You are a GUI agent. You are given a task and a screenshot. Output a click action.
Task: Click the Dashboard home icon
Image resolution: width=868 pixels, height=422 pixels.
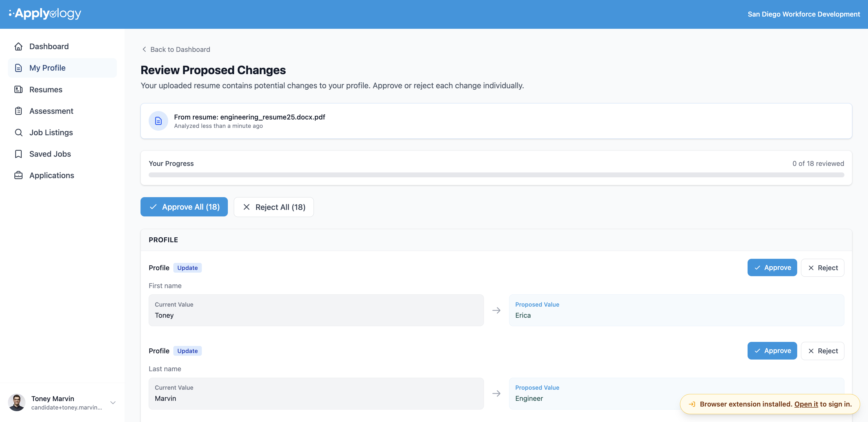pyautogui.click(x=18, y=46)
